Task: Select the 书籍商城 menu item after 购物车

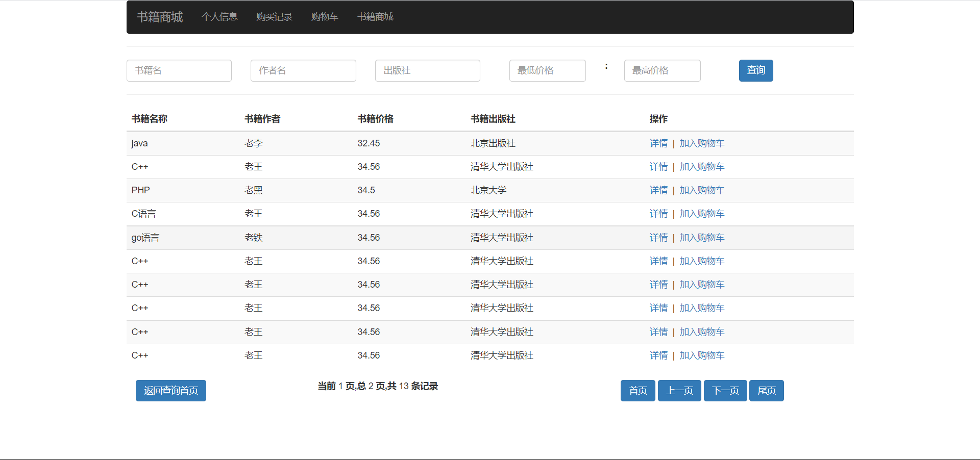Action: coord(375,17)
